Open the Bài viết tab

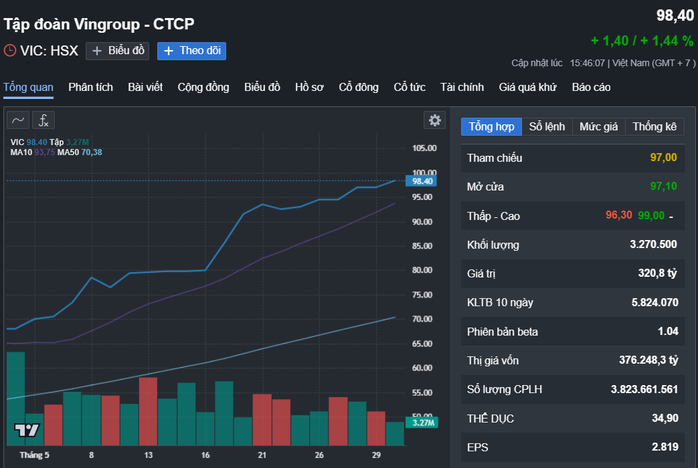tap(145, 87)
